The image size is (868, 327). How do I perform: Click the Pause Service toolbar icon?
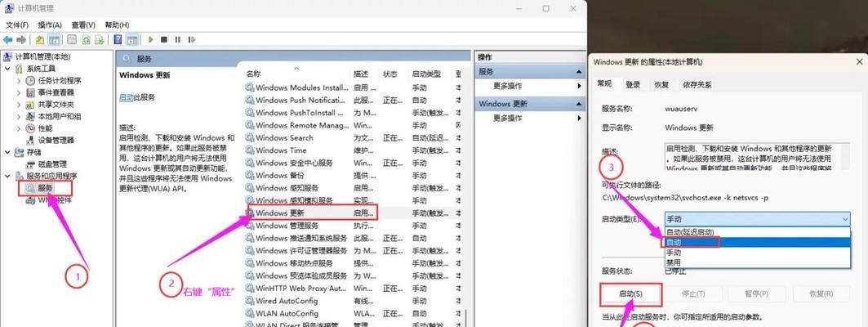pos(178,40)
